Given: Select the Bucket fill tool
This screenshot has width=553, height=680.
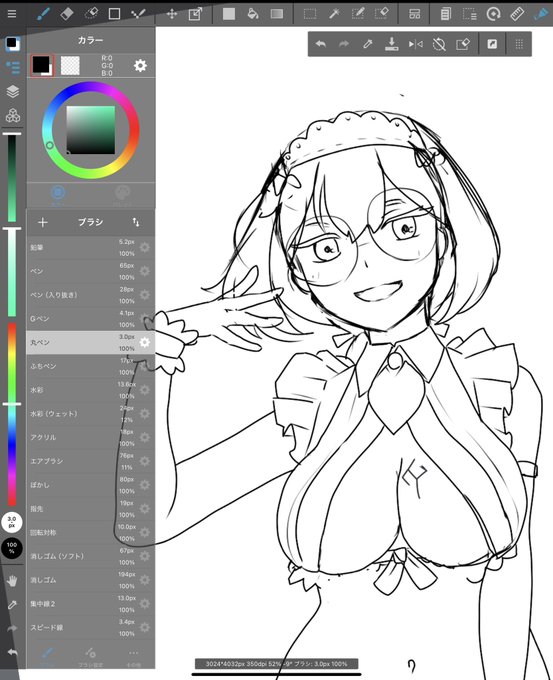Looking at the screenshot, I should pyautogui.click(x=252, y=14).
